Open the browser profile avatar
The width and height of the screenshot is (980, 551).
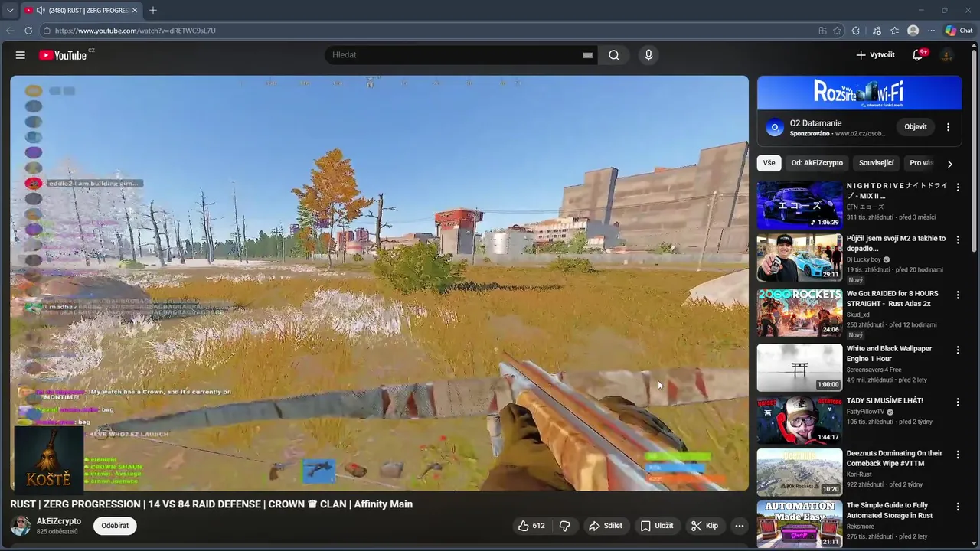[x=913, y=31]
